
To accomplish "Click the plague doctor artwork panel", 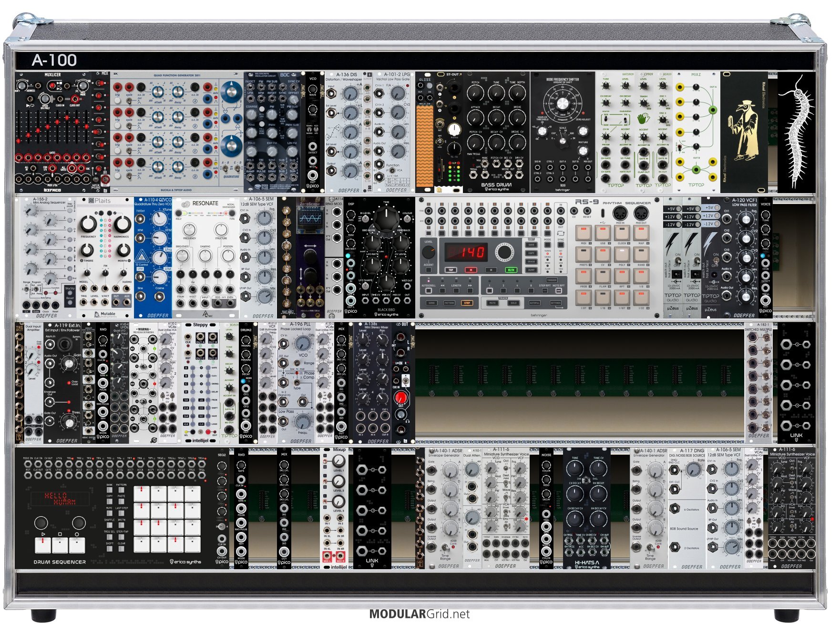I will pyautogui.click(x=744, y=133).
